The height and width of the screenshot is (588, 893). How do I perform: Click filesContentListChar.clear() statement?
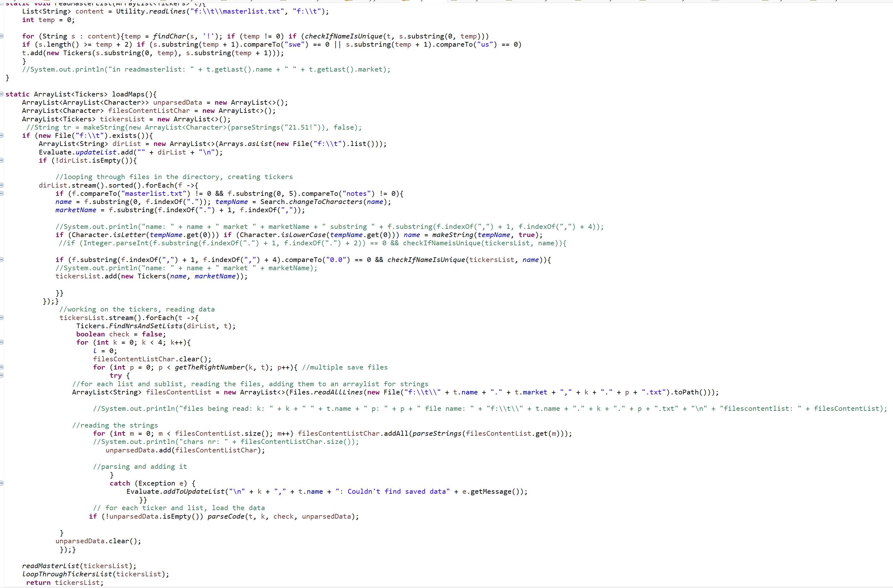point(152,359)
